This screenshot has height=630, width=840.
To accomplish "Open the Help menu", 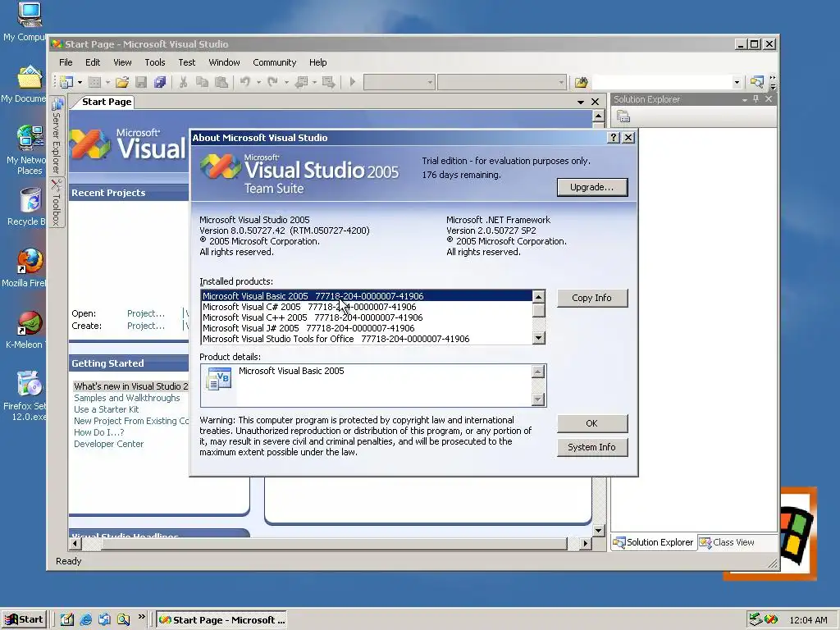I will (x=317, y=62).
